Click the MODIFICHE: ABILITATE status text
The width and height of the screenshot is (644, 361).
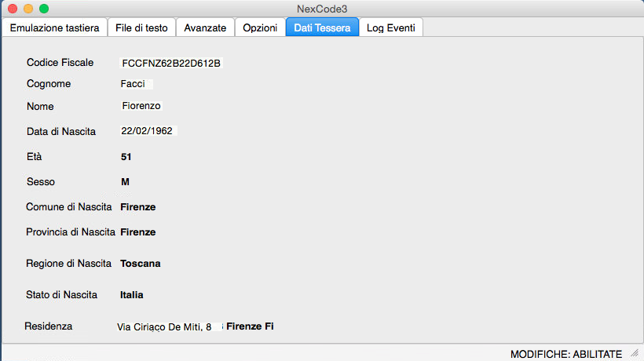point(565,354)
